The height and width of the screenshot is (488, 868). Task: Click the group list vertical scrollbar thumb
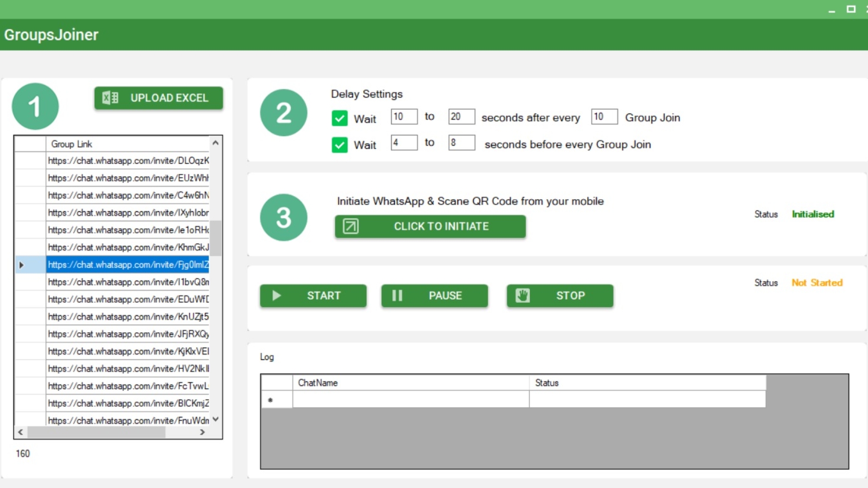[x=216, y=238]
